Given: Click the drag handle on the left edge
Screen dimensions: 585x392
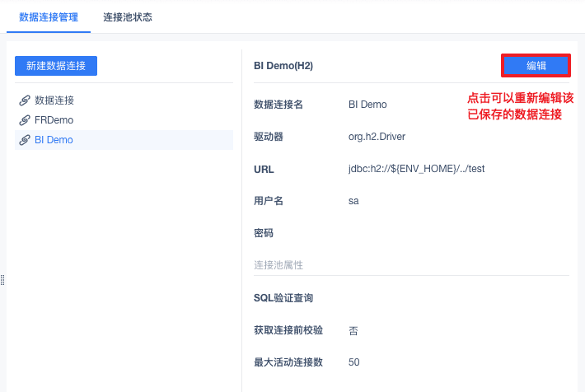Looking at the screenshot, I should [2, 280].
